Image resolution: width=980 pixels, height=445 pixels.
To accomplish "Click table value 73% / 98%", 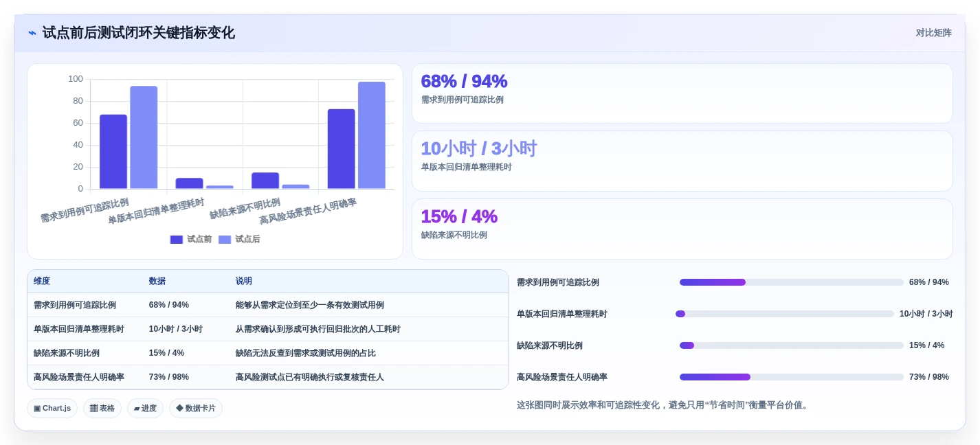I will [169, 377].
